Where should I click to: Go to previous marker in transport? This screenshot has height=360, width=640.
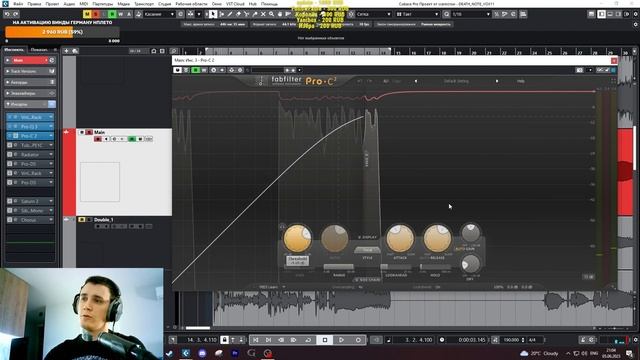tap(256, 340)
